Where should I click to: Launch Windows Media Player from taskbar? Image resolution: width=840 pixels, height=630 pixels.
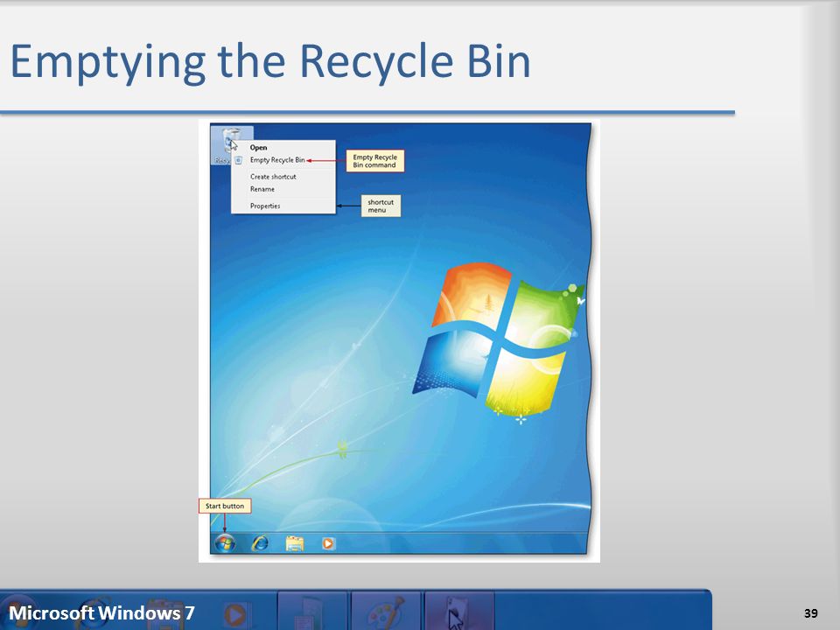point(328,543)
